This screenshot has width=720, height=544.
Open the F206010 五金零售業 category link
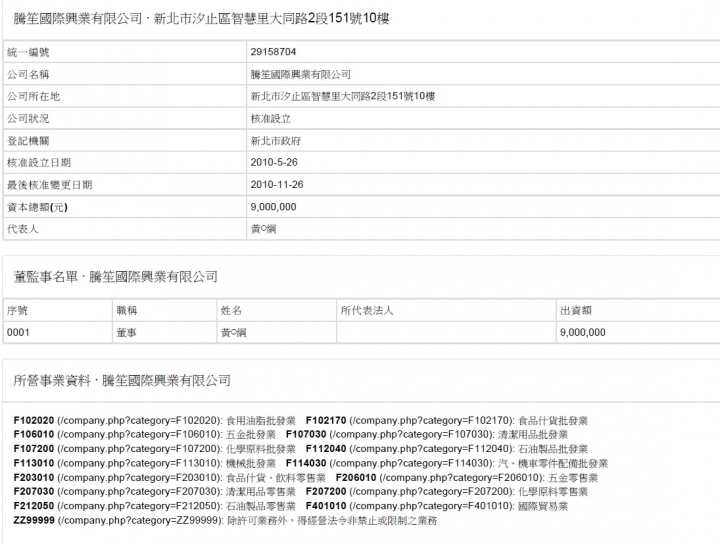coord(467,477)
